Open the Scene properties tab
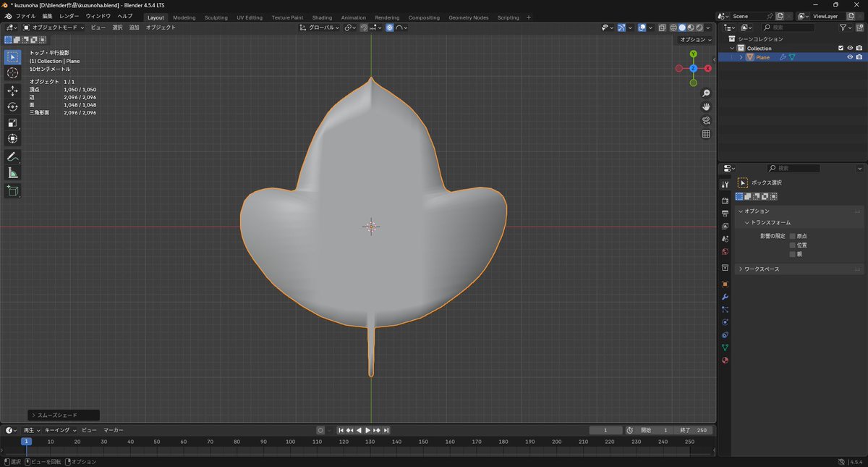The image size is (868, 467). pos(725,238)
